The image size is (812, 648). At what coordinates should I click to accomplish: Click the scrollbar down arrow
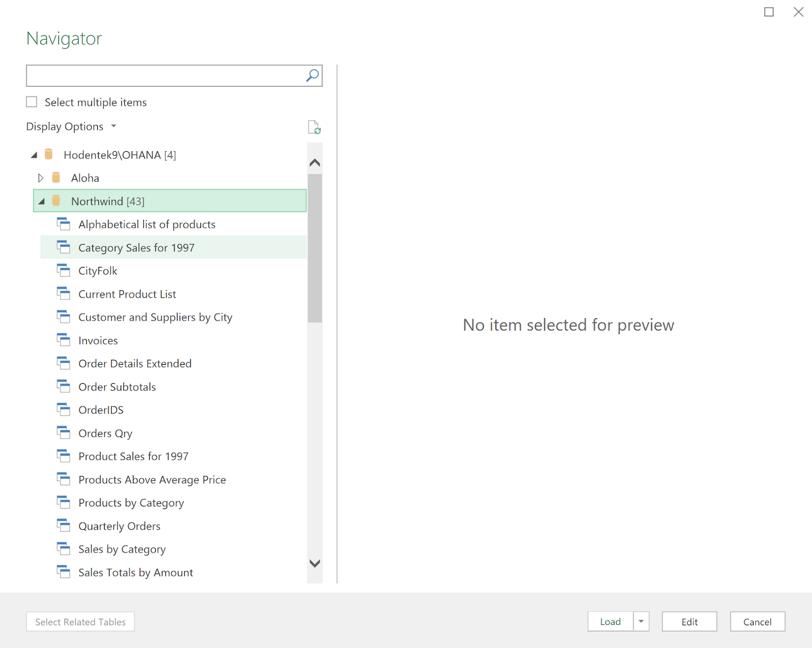pyautogui.click(x=315, y=563)
